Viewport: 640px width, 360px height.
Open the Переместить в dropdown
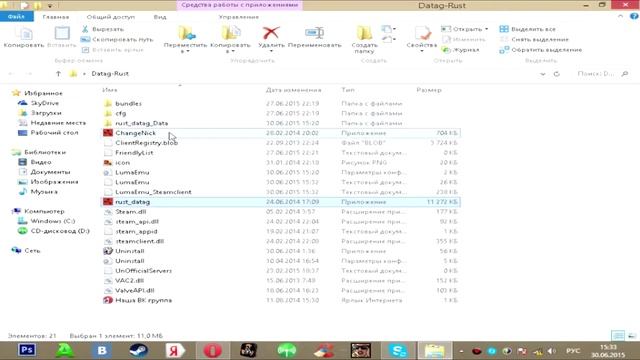185,40
